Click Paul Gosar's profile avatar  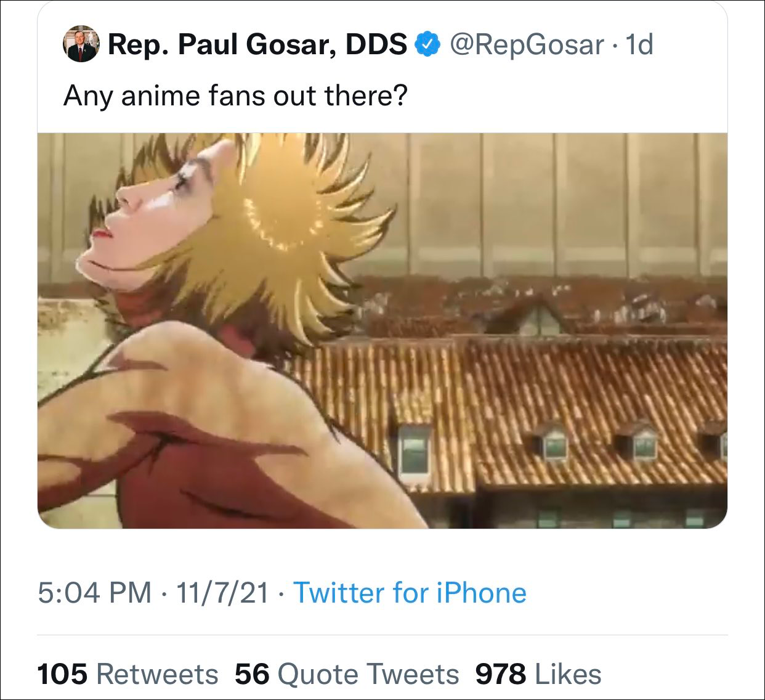point(81,44)
